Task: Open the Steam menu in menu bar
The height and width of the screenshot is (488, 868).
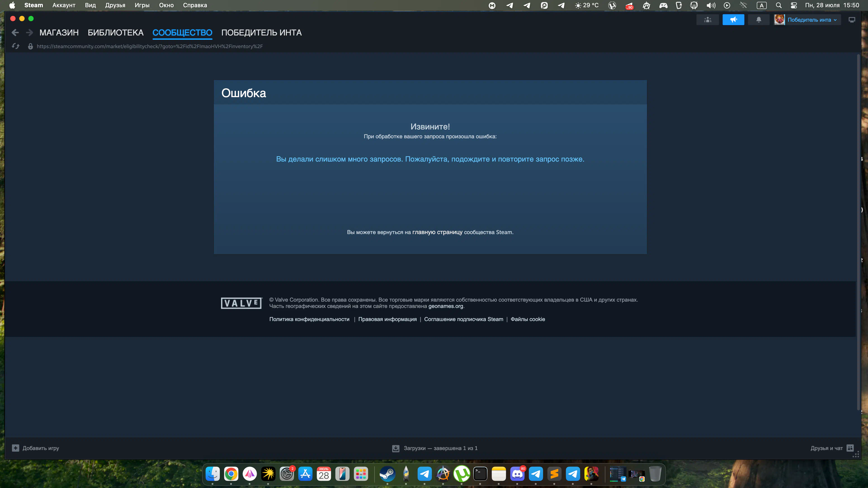Action: [34, 5]
